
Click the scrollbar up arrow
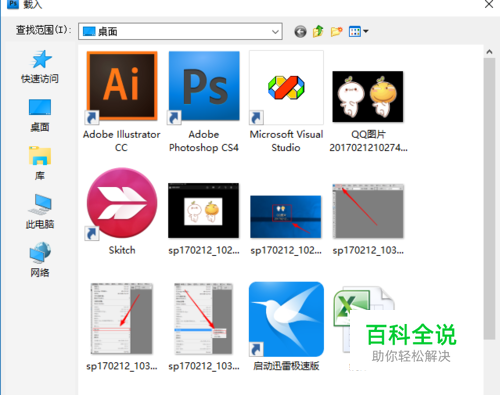coord(489,52)
